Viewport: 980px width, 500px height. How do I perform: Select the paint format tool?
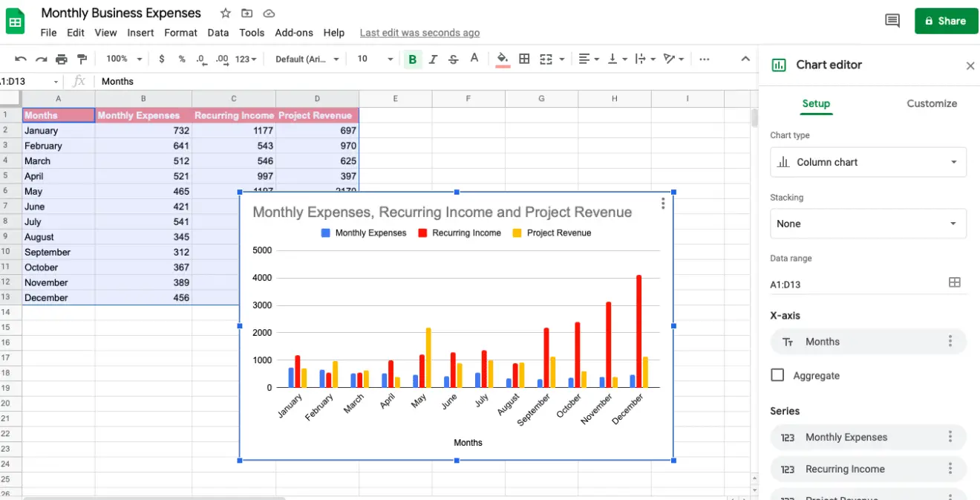(82, 58)
